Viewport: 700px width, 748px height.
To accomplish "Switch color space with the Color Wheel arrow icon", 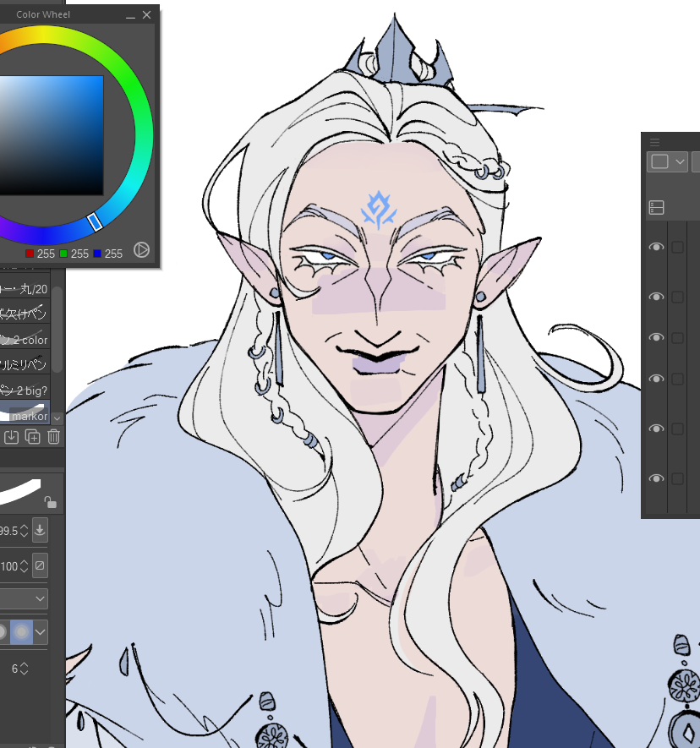I will (141, 249).
